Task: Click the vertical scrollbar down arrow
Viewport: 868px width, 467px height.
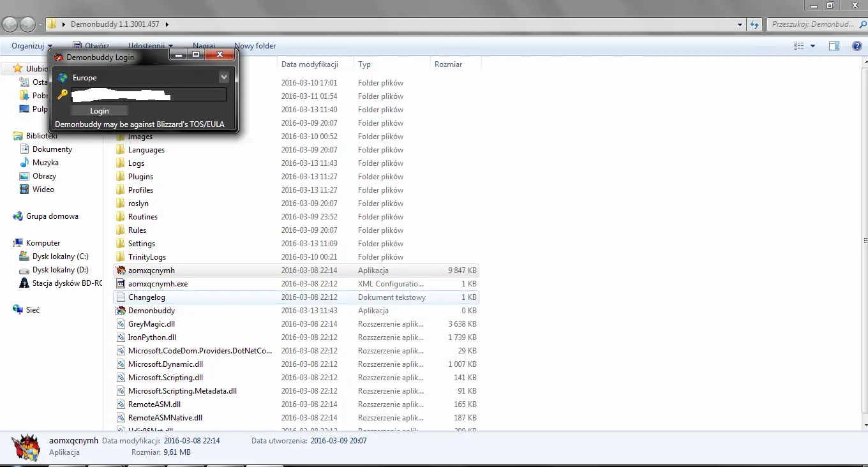Action: [x=865, y=425]
